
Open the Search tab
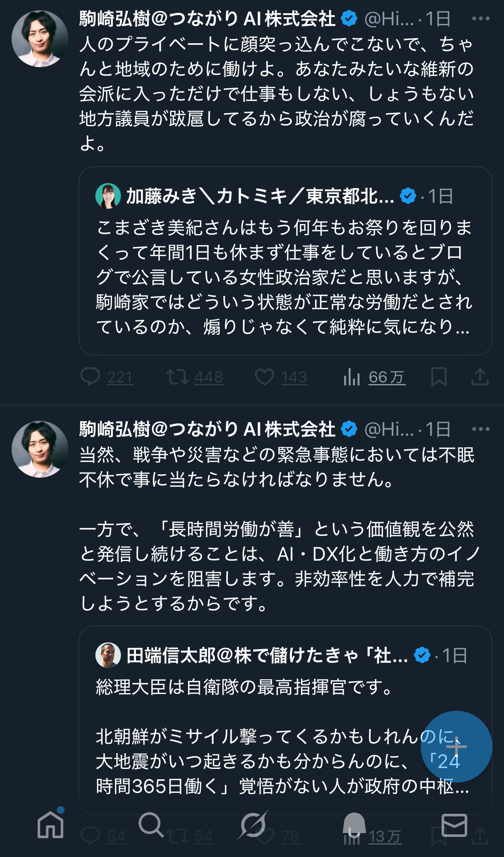click(151, 824)
